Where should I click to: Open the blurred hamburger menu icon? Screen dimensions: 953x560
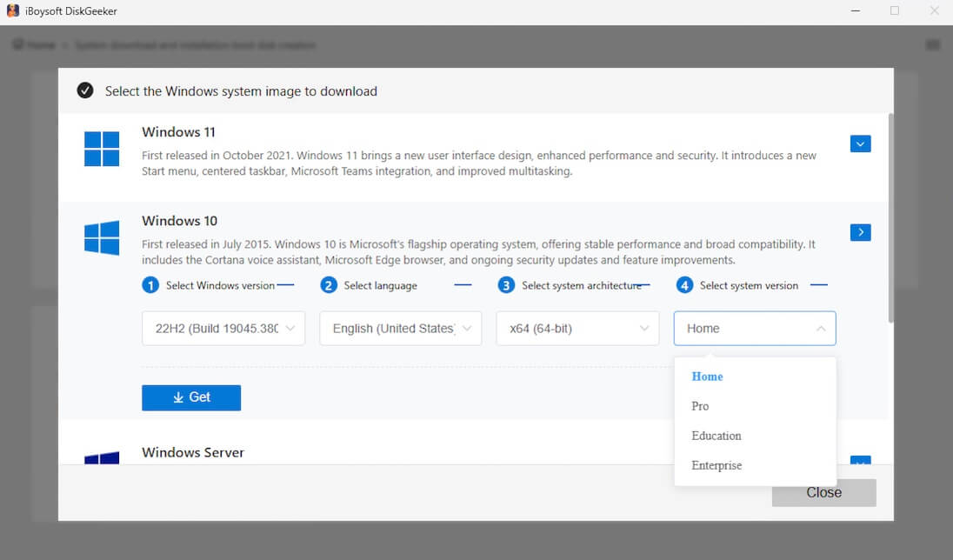(x=932, y=45)
